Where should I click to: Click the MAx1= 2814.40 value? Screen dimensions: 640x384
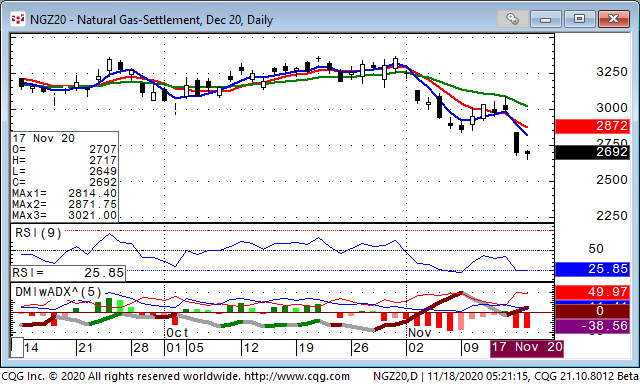tap(64, 193)
